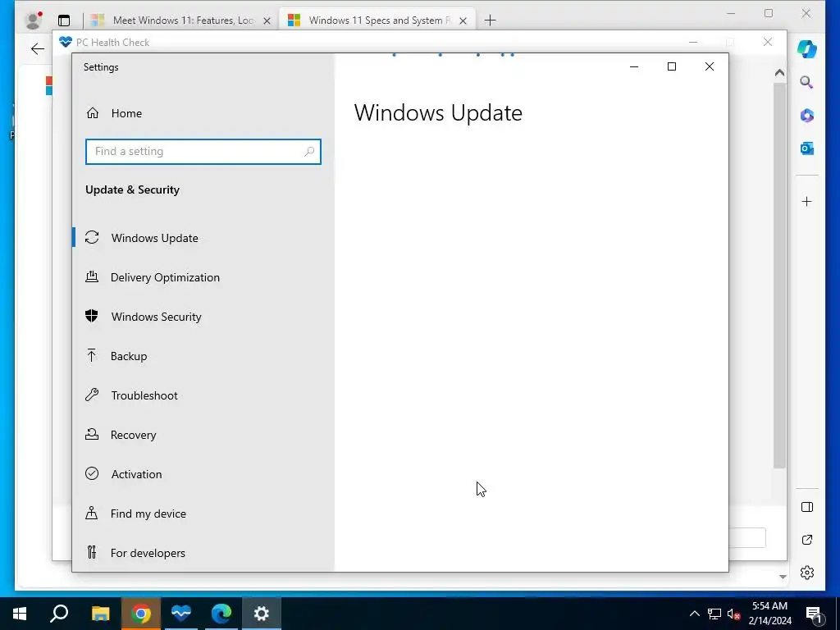This screenshot has height=630, width=840.
Task: Click Settings gear on taskbar
Action: point(262,614)
